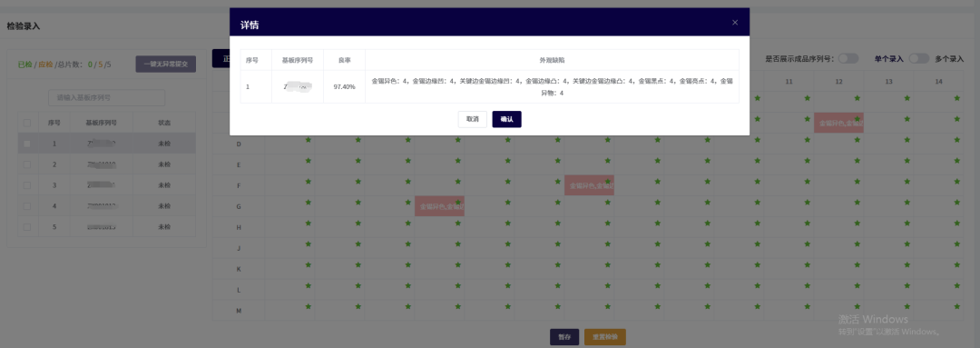The height and width of the screenshot is (348, 980).
Task: Click the green star in row E, column 13
Action: point(906,160)
